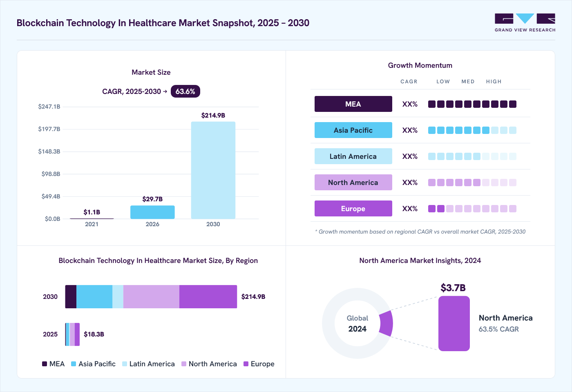The height and width of the screenshot is (392, 572).
Task: Click the North America legend swatch
Action: click(x=184, y=364)
